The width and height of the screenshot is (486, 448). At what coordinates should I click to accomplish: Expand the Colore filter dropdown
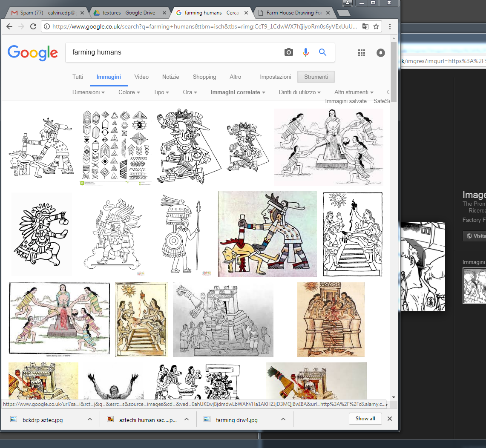click(x=129, y=92)
